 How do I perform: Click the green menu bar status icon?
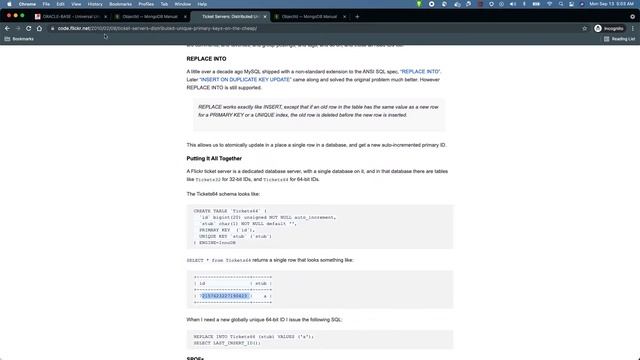pyautogui.click(x=419, y=4)
